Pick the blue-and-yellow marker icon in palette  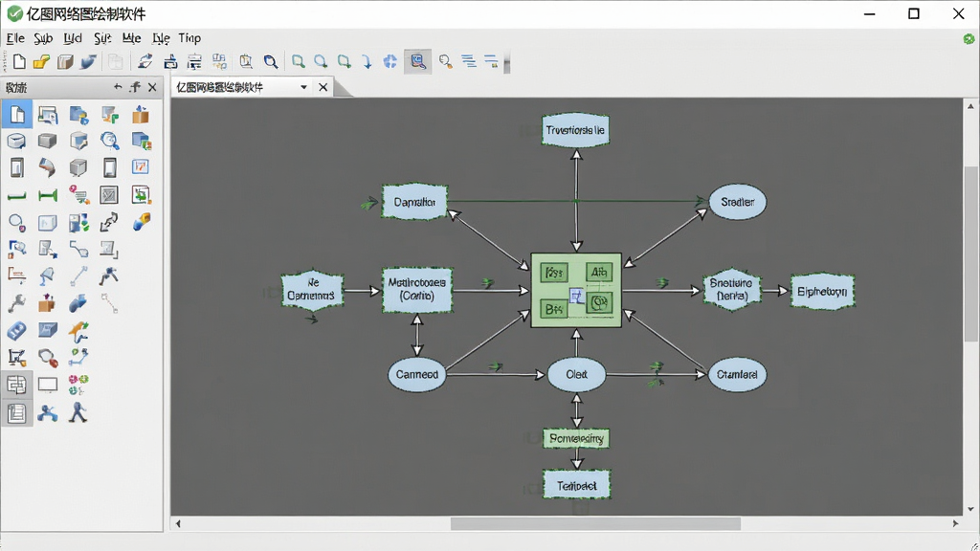[141, 222]
